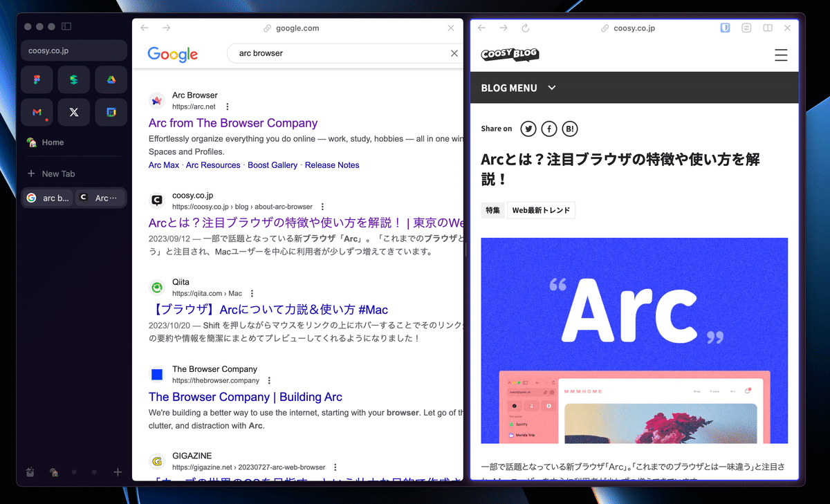Click the 特集 tag
Image resolution: width=830 pixels, height=504 pixels.
[x=492, y=210]
